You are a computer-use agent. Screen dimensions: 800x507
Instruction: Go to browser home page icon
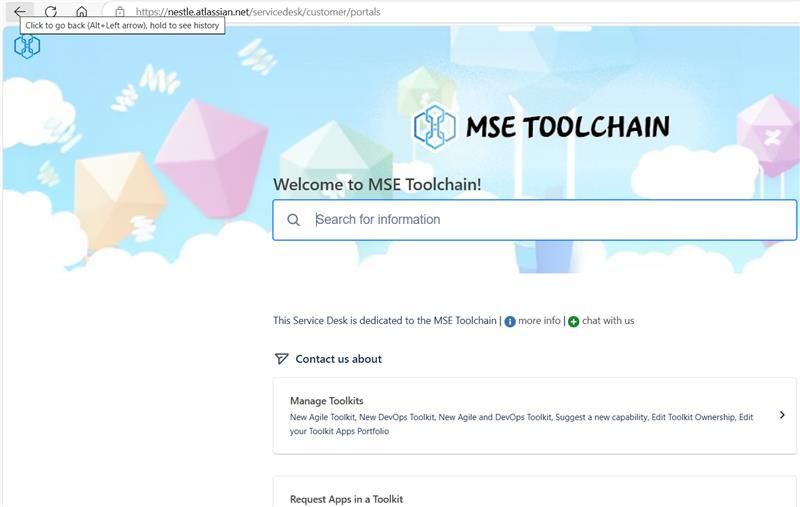tap(82, 11)
